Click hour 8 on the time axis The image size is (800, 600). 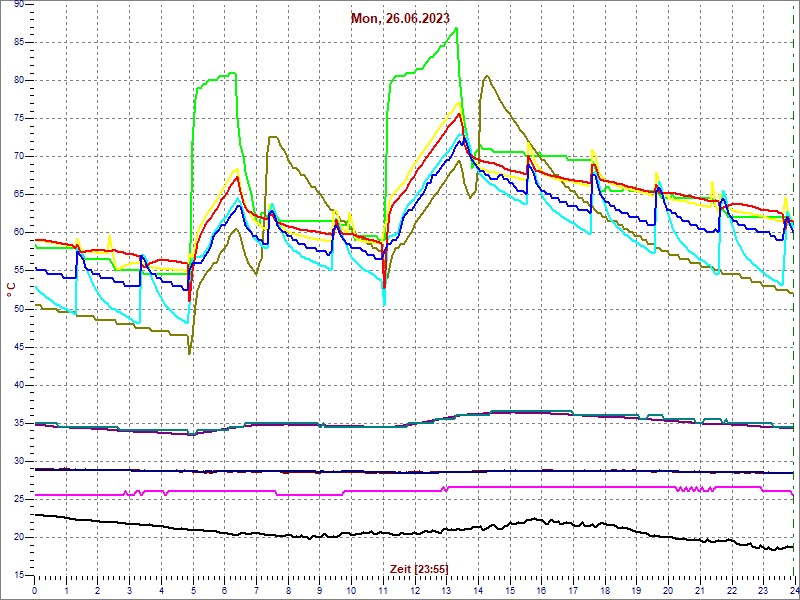[x=288, y=591]
